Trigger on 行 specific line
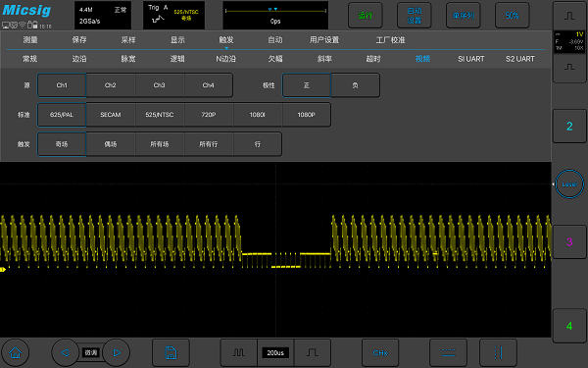588x368 pixels. click(258, 144)
